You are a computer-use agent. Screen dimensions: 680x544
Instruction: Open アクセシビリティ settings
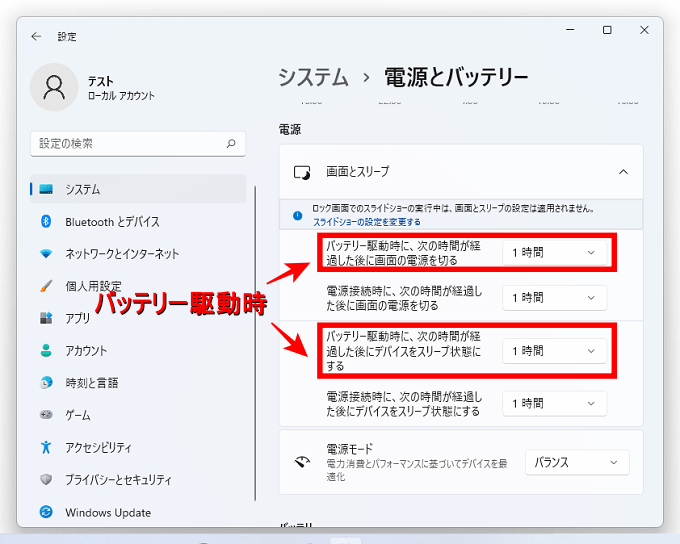point(138,447)
